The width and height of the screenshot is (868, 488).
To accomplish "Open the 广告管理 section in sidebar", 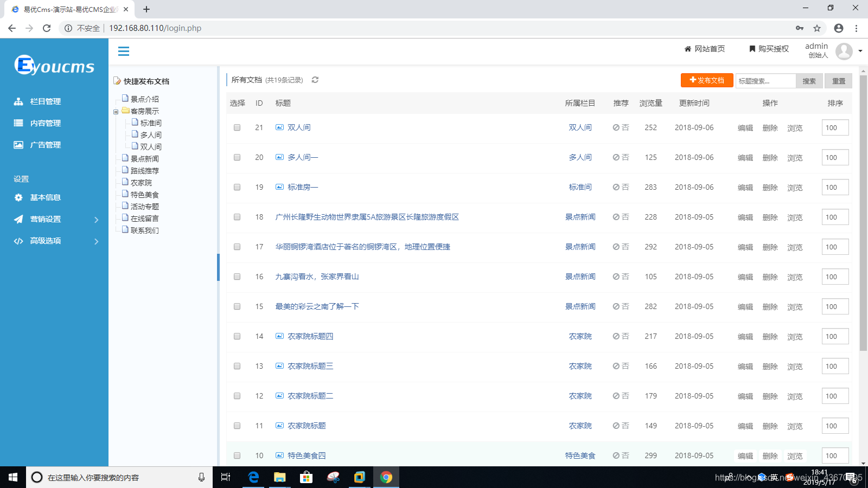I will [46, 144].
